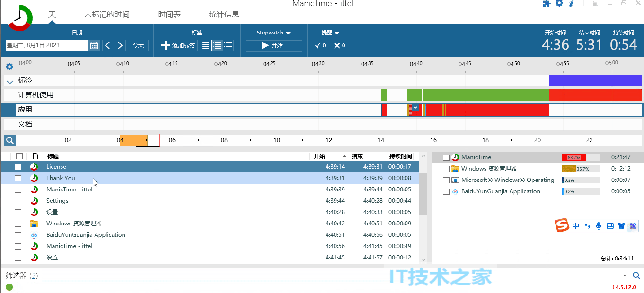Click the search icon next to filter box
The height and width of the screenshot is (293, 644).
coord(636,276)
